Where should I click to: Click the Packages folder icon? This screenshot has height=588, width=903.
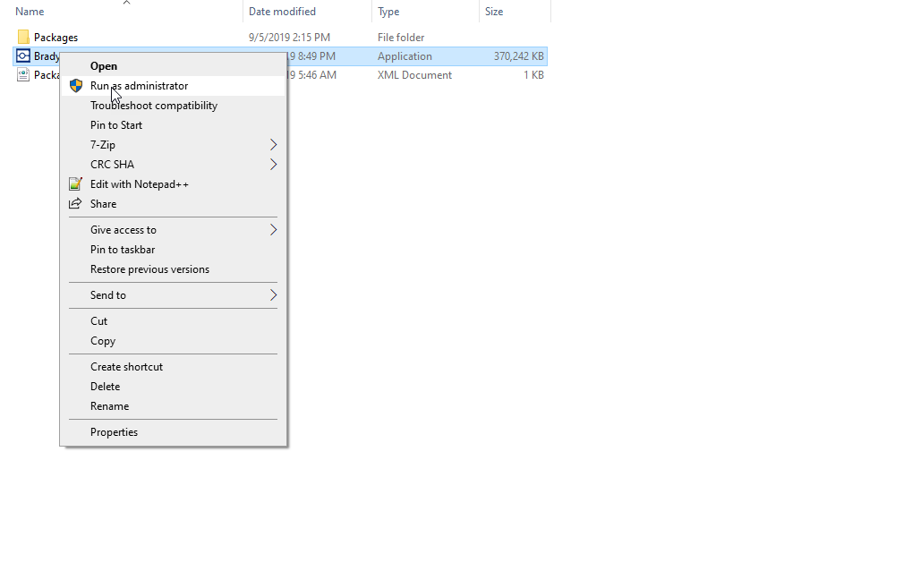click(23, 38)
